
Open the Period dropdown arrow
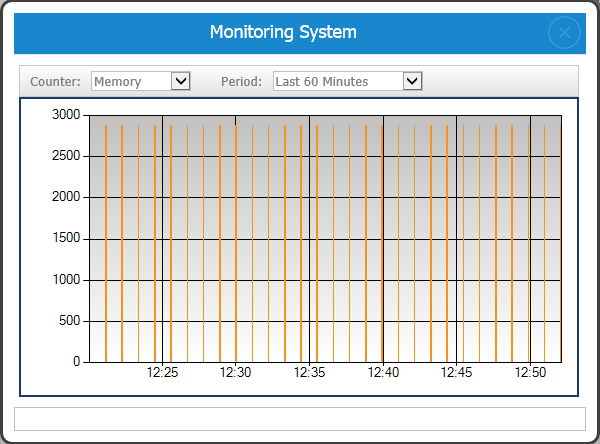412,81
